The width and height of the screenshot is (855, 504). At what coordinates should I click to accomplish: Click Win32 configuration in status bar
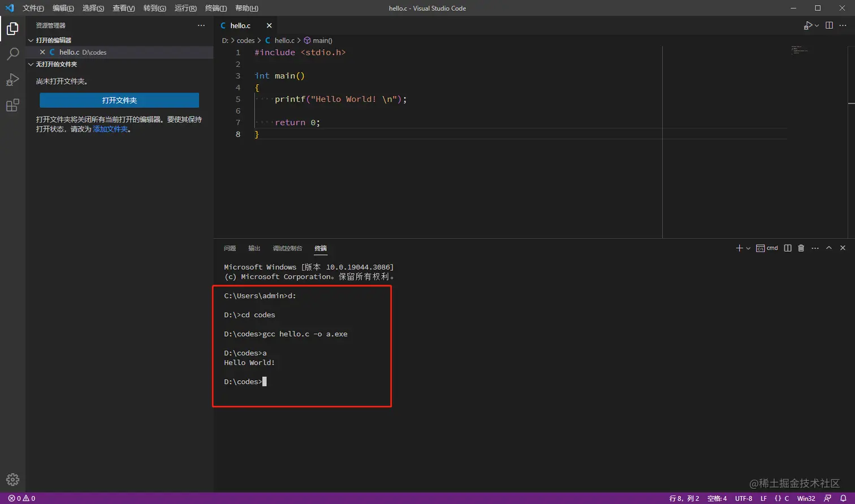pos(806,498)
